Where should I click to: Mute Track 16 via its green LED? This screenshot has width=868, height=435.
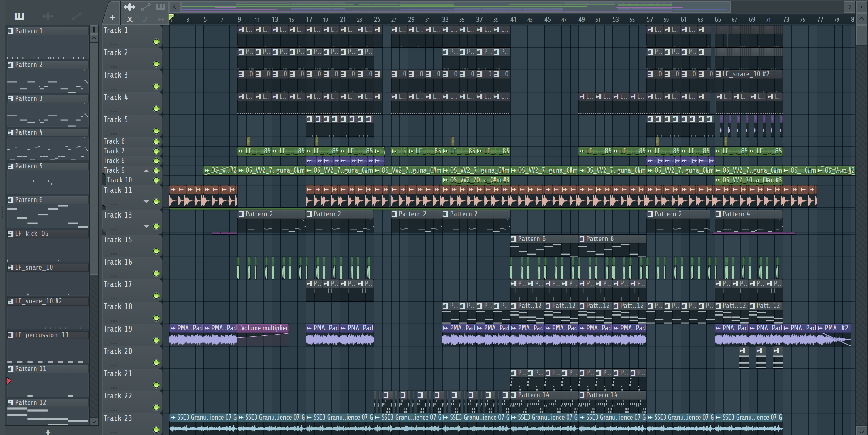156,273
